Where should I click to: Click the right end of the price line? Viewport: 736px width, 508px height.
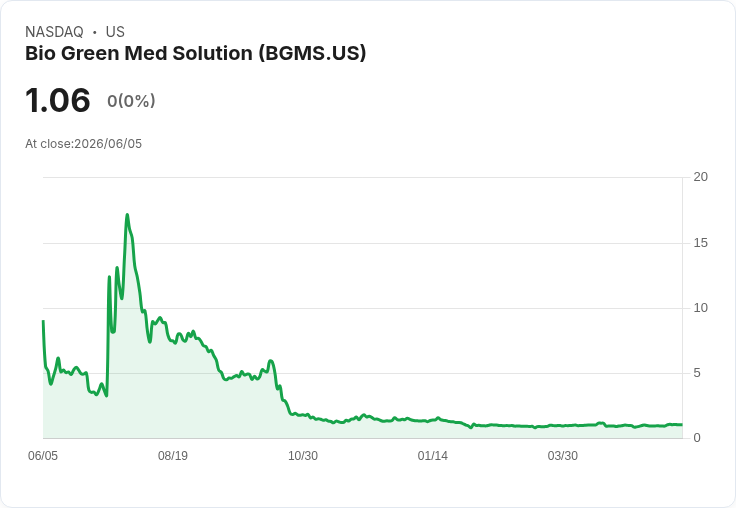[x=682, y=424]
